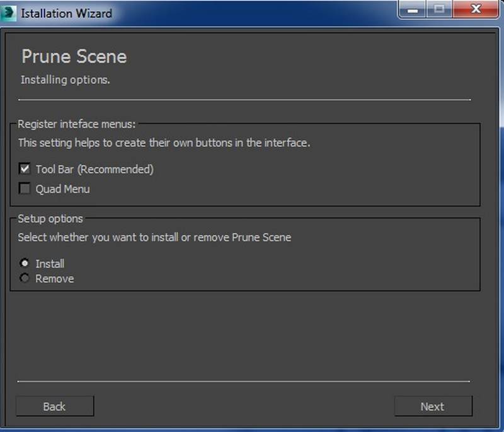The height and width of the screenshot is (432, 504).
Task: Click the "Install" option label
Action: 50,264
